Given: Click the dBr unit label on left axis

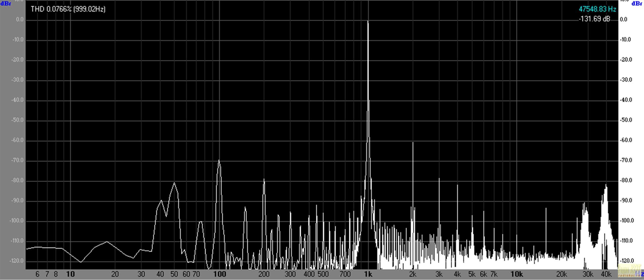Looking at the screenshot, I should tap(6, 4).
